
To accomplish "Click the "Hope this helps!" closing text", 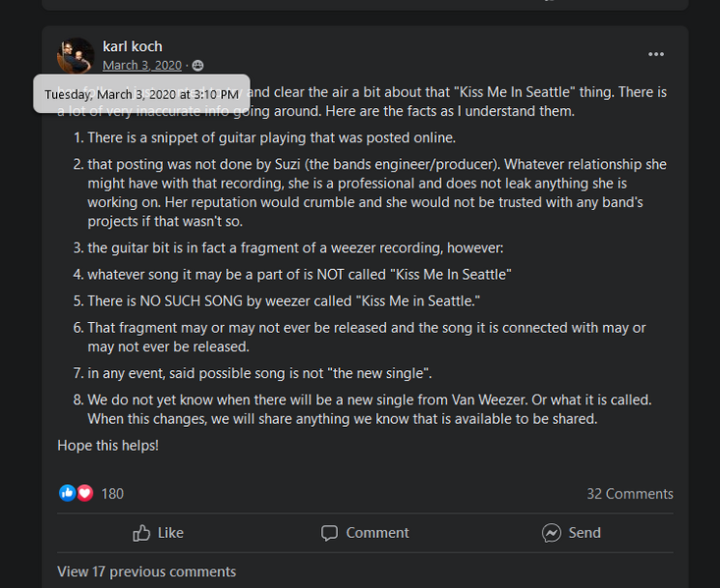I will click(x=108, y=446).
